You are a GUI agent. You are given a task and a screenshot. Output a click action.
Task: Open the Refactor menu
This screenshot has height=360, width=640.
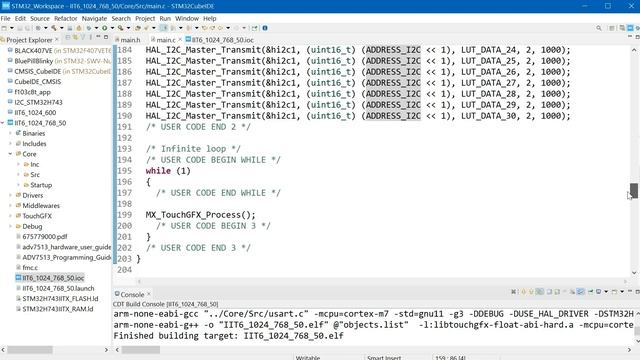coord(65,18)
